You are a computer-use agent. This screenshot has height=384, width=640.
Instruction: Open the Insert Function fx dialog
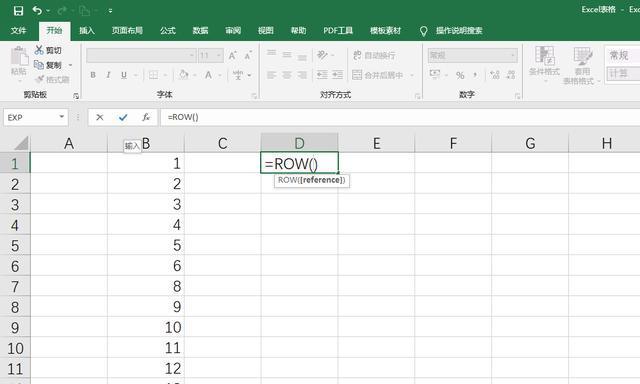[x=146, y=118]
